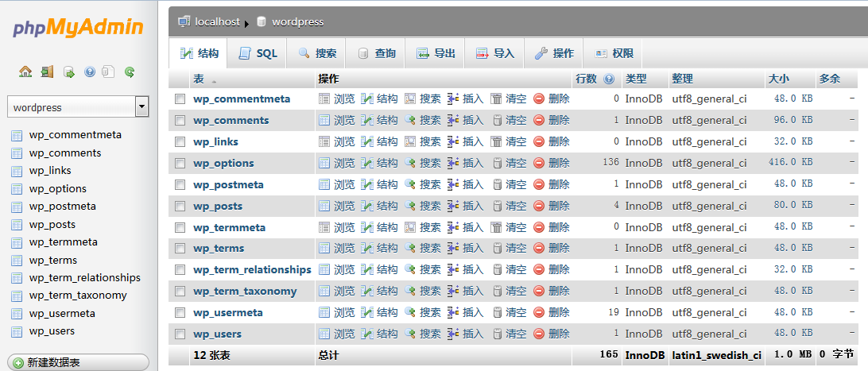Viewport: 868px width, 371px height.
Task: Open the 导出 export tab
Action: pos(435,54)
